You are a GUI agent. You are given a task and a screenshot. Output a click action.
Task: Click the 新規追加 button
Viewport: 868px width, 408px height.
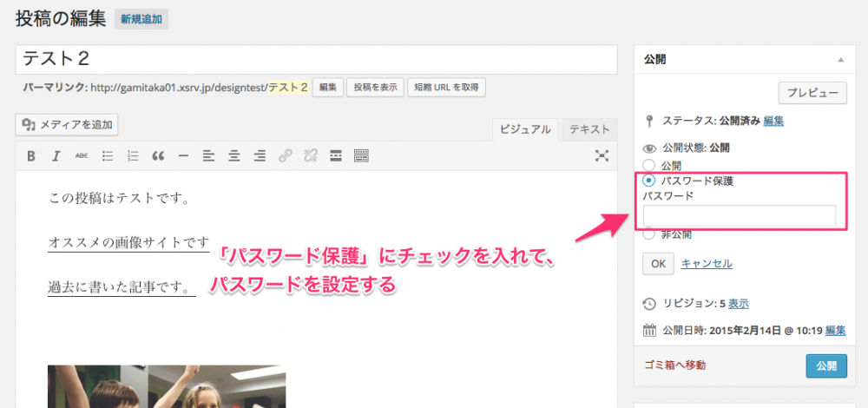point(141,19)
